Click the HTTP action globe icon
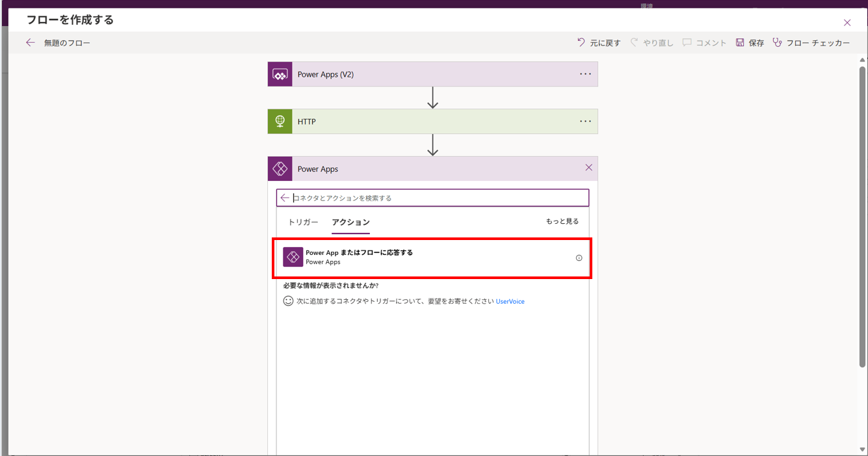Image resolution: width=868 pixels, height=456 pixels. click(x=280, y=122)
